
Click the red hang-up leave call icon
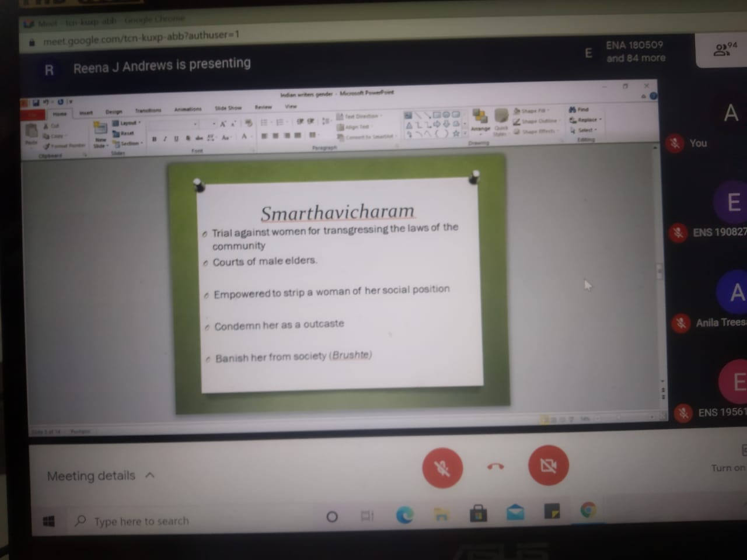click(x=495, y=466)
